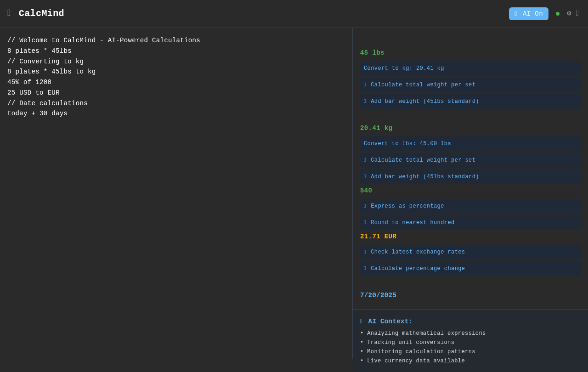
Task: Open settings via the gear icon
Action: [x=569, y=13]
